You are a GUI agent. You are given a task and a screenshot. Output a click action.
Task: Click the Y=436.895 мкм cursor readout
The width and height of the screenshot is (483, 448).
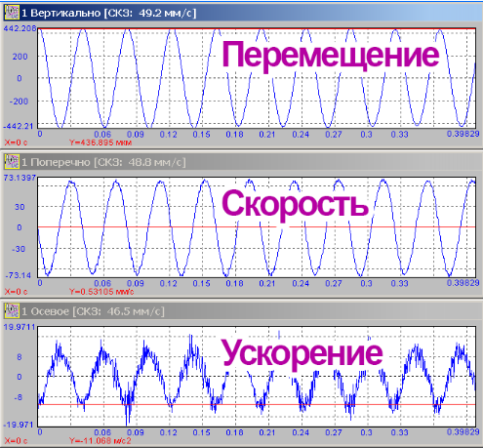click(x=101, y=143)
